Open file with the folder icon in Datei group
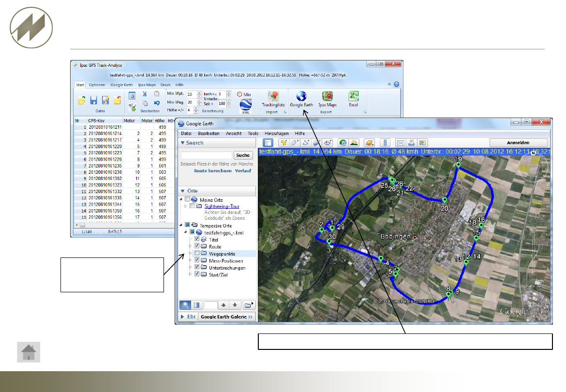 coord(82,100)
